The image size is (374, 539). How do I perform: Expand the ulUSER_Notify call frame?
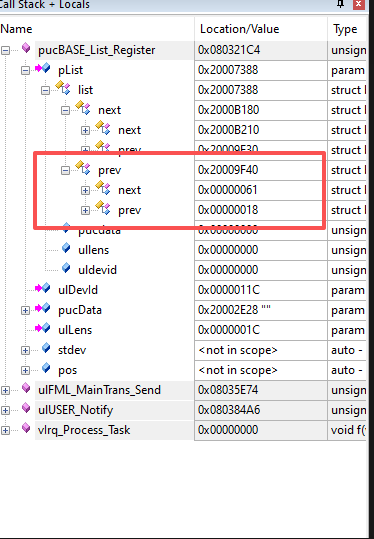(5, 410)
